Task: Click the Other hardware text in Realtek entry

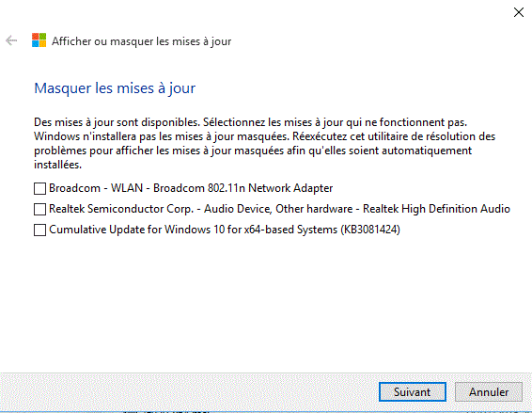Action: [314, 209]
